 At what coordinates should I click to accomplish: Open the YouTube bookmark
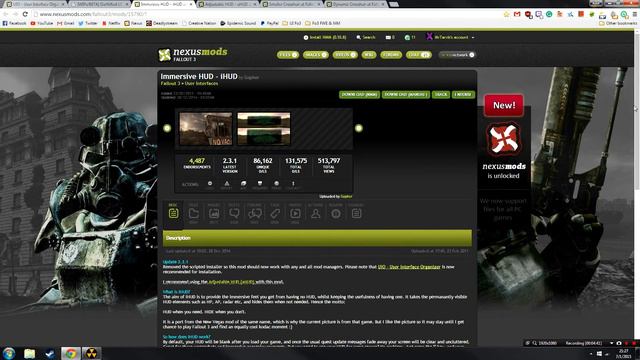(x=42, y=23)
